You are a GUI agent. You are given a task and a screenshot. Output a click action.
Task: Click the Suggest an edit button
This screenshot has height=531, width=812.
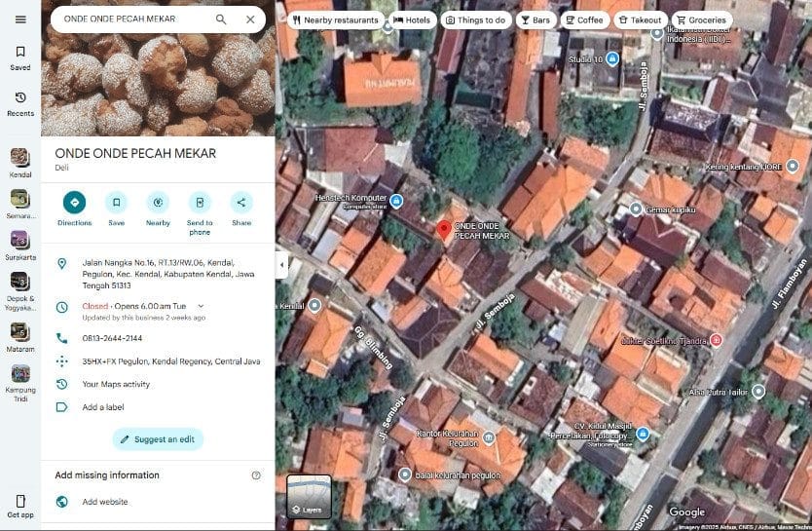[x=158, y=439]
